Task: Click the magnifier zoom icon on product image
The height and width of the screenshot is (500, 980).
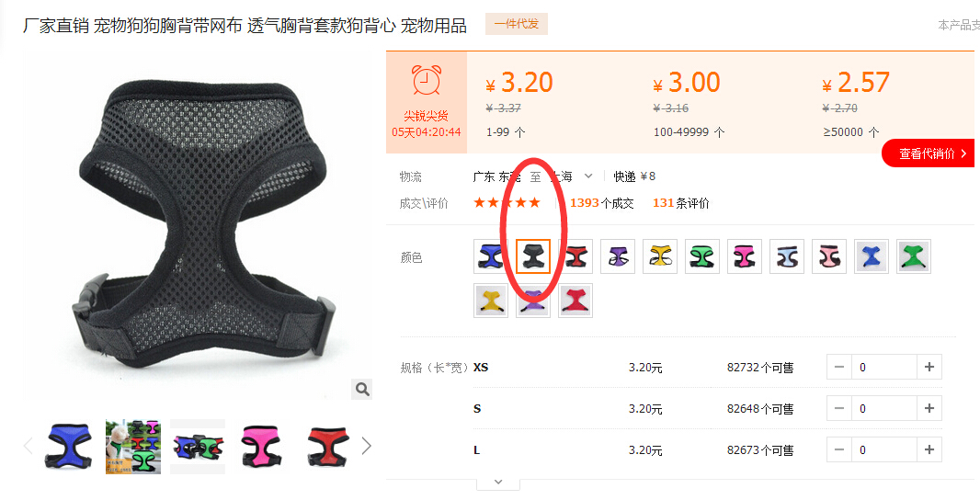Action: (x=362, y=390)
